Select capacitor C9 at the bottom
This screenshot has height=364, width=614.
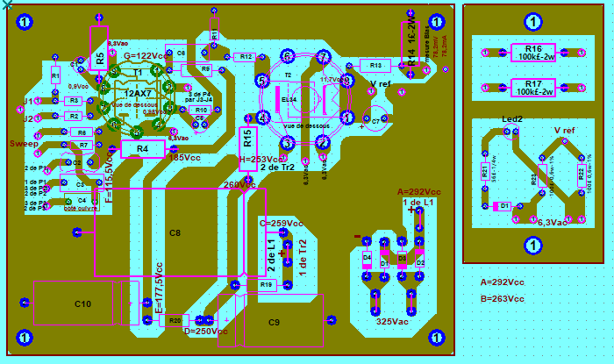[x=274, y=322]
